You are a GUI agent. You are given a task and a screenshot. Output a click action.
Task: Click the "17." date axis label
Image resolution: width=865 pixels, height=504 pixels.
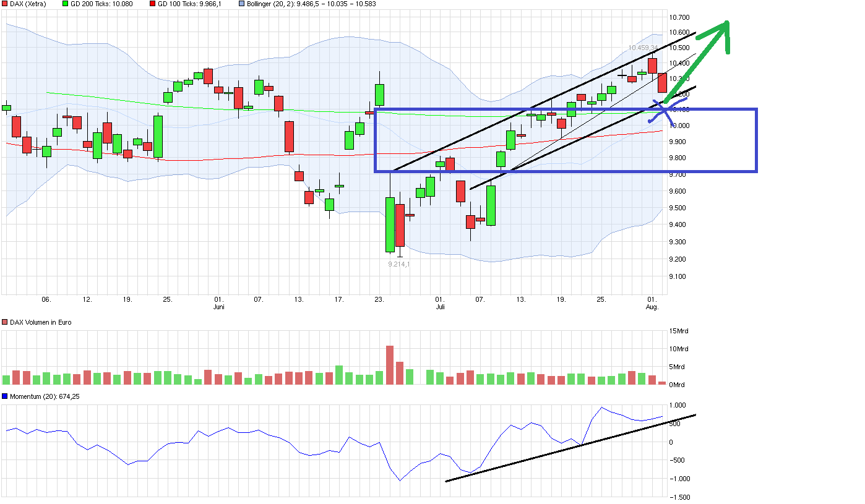click(x=338, y=299)
